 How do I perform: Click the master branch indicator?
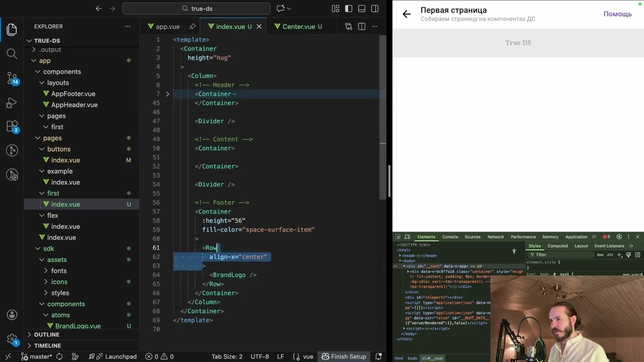pos(36,356)
